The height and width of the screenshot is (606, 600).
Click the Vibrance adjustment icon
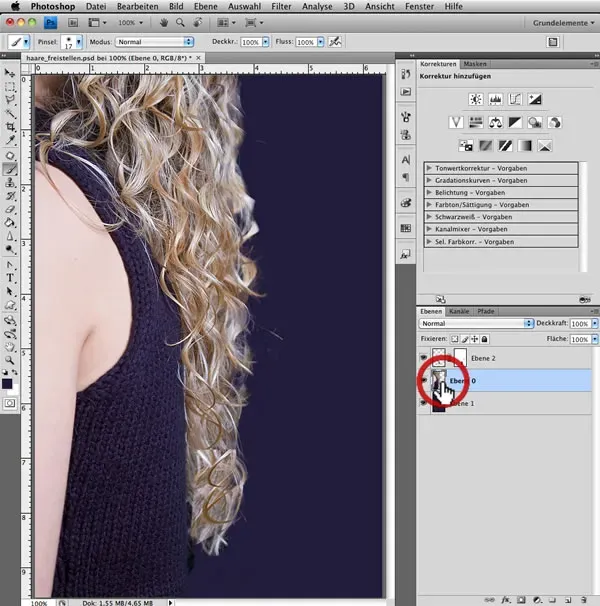tap(455, 122)
